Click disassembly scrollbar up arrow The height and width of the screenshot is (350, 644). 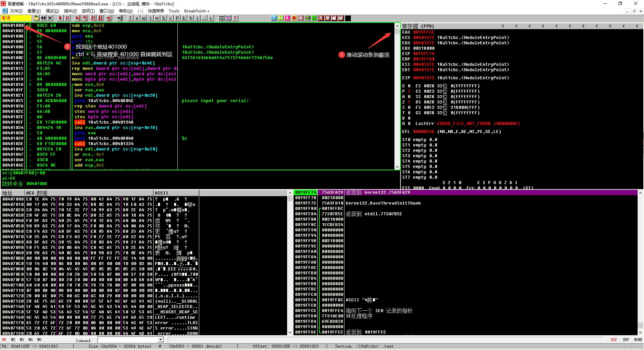397,26
